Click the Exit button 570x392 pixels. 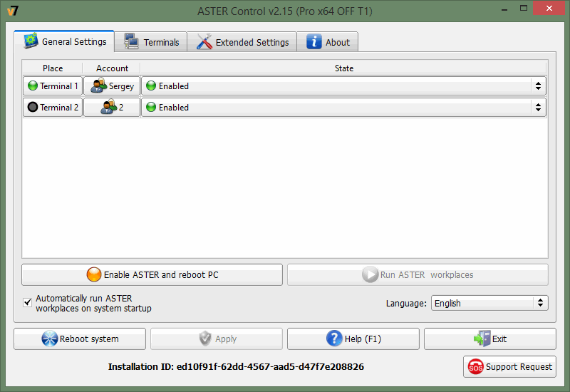[490, 339]
